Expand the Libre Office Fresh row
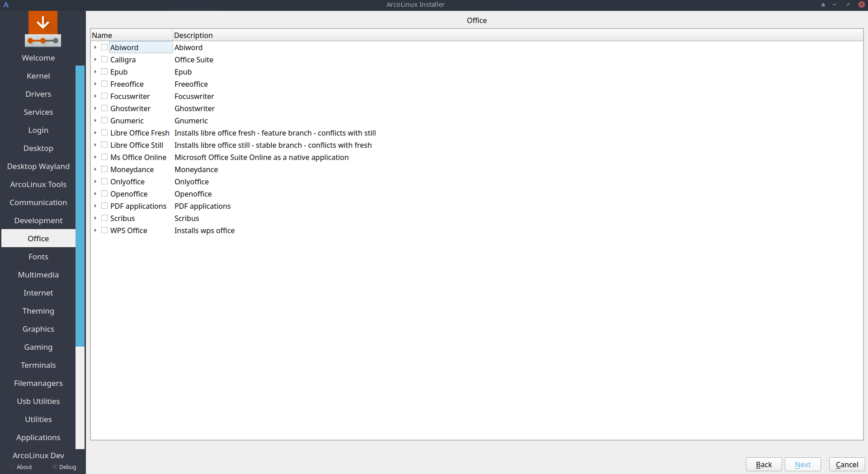This screenshot has width=868, height=474. (95, 133)
